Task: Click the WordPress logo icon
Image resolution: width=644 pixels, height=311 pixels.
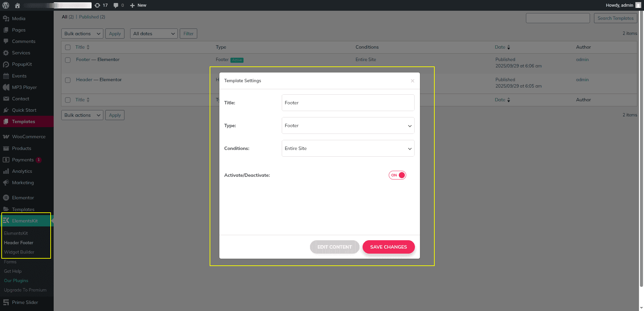Action: coord(6,5)
